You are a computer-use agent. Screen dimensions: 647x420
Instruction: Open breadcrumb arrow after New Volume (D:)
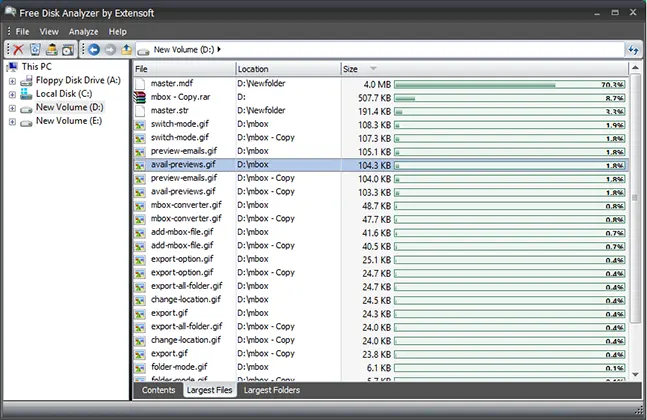click(219, 50)
